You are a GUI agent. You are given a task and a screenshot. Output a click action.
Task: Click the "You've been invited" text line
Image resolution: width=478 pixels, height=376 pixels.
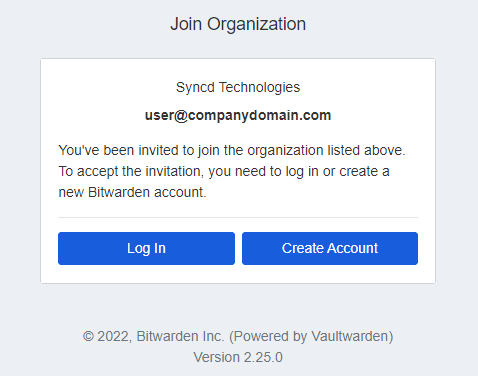point(232,150)
